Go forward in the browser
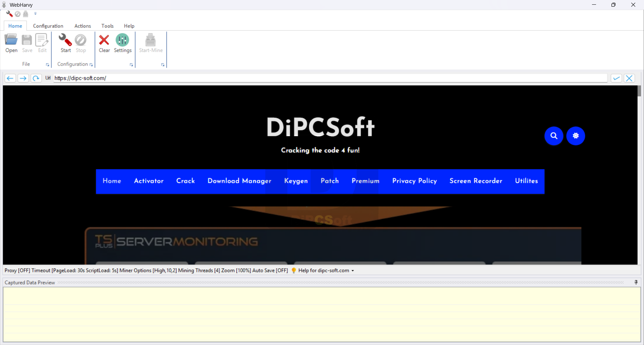644x345 pixels. point(23,78)
